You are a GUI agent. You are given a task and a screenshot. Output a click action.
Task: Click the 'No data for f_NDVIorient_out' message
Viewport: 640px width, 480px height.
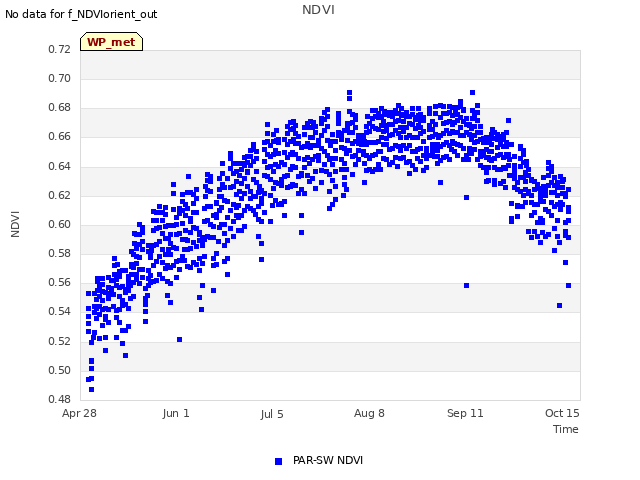[81, 14]
